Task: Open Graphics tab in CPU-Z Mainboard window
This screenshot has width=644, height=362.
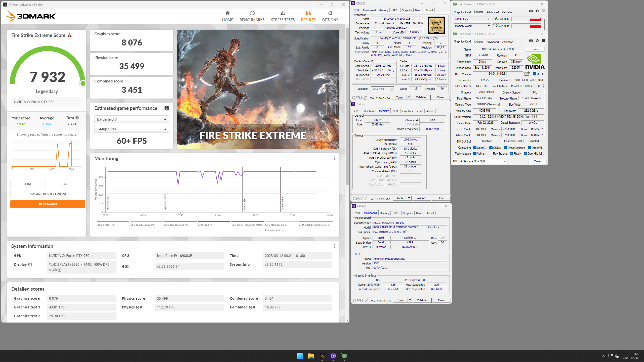Action: click(x=408, y=213)
